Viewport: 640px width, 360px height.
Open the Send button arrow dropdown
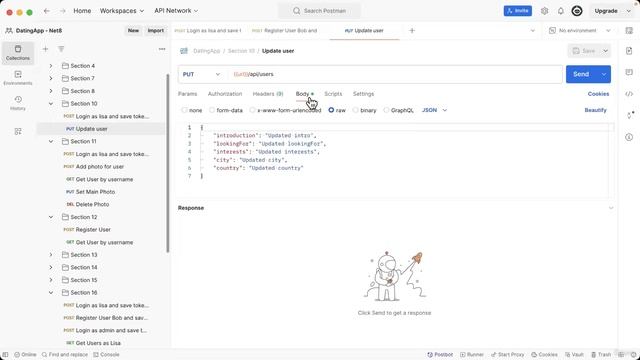point(604,74)
